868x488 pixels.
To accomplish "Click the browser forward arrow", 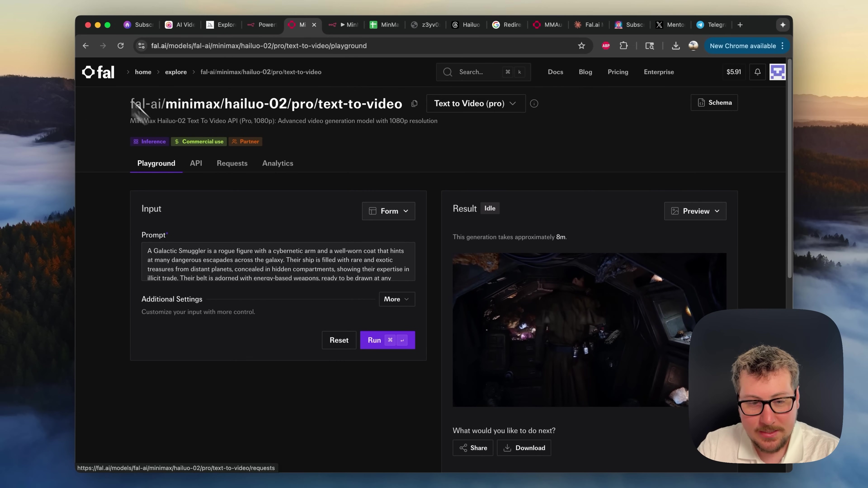I will [x=103, y=46].
